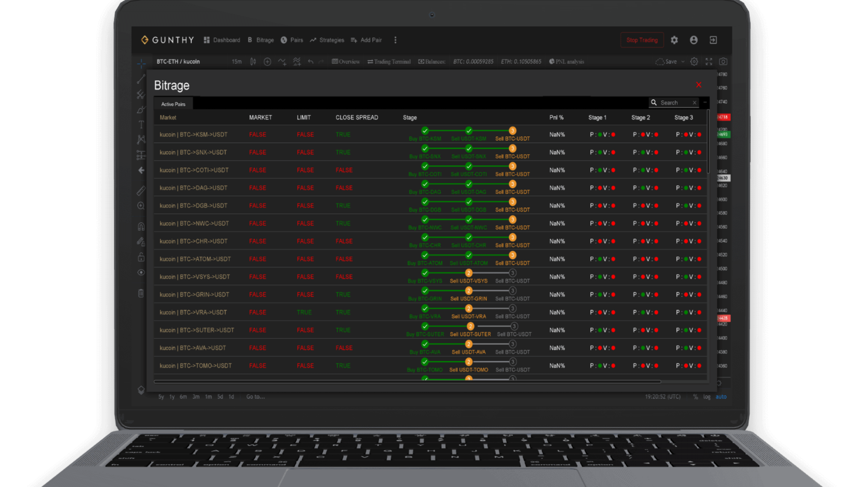Open the Go to... date picker

click(x=255, y=397)
